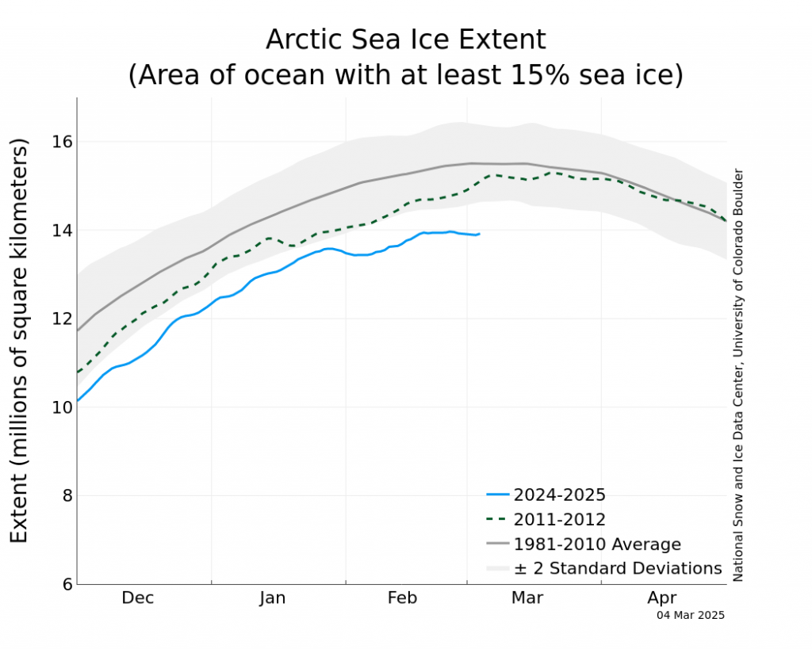The width and height of the screenshot is (812, 649).
Task: Click the Mar month axis label
Action: [527, 597]
